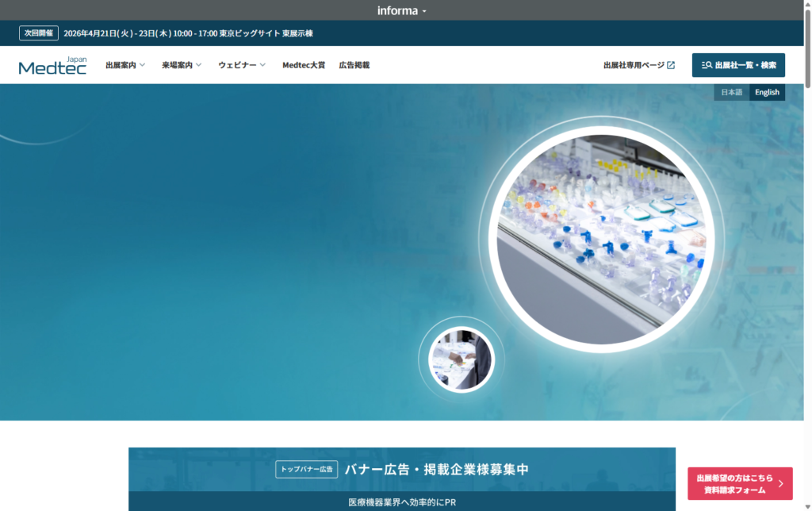The width and height of the screenshot is (812, 511).
Task: Click the arrow icon on 資料請求フォーム button
Action: pyautogui.click(x=780, y=482)
